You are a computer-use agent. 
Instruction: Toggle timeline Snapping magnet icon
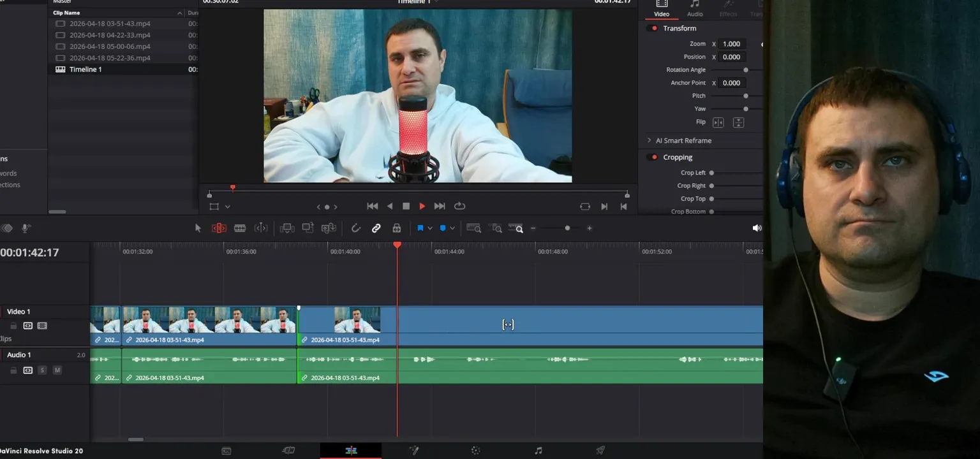coord(356,228)
